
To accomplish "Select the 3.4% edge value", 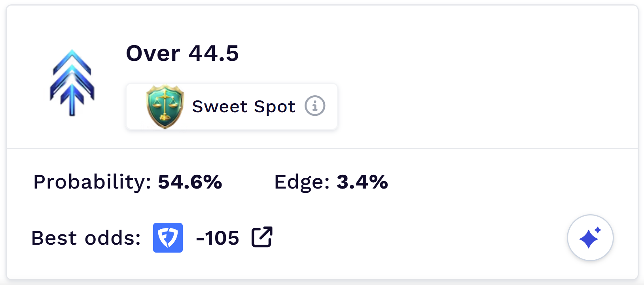I will tap(362, 182).
